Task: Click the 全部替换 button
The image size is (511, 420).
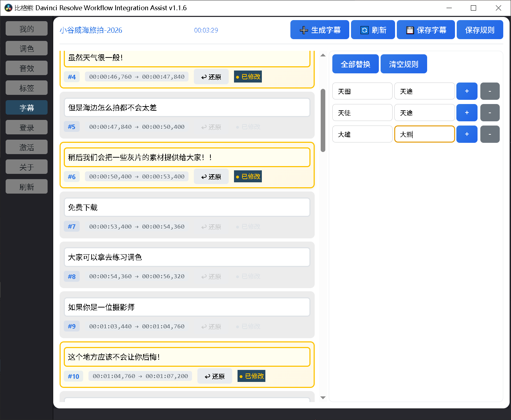Action: [x=355, y=64]
